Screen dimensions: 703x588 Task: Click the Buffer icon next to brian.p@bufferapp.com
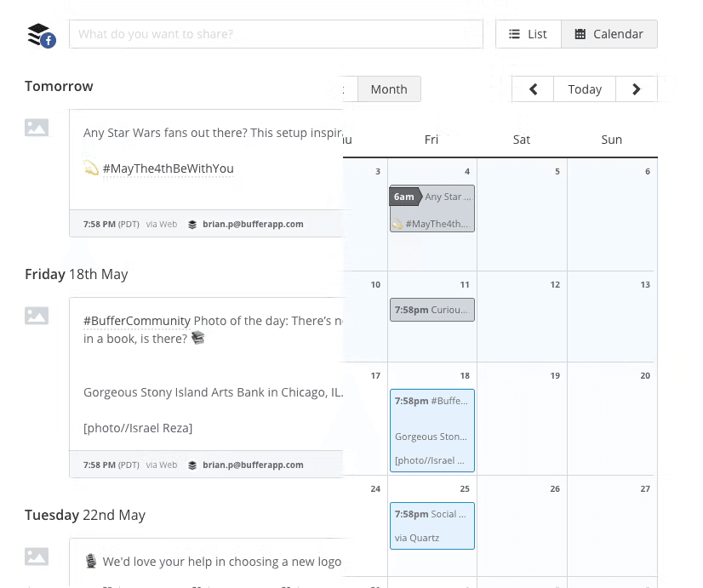point(192,224)
